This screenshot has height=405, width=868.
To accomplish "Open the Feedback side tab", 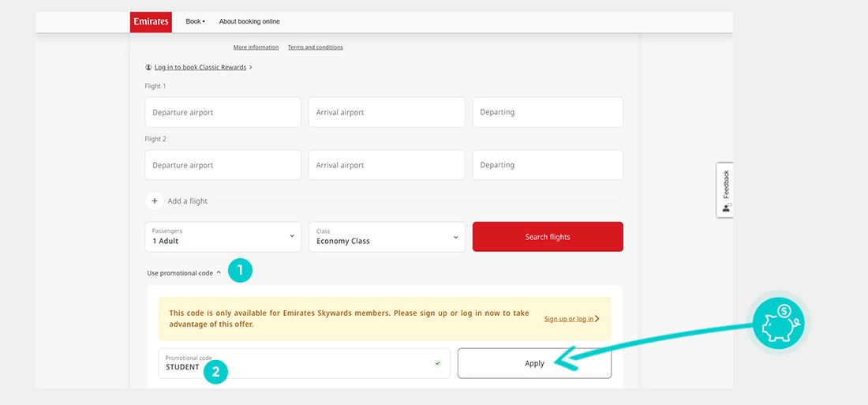I will (725, 190).
